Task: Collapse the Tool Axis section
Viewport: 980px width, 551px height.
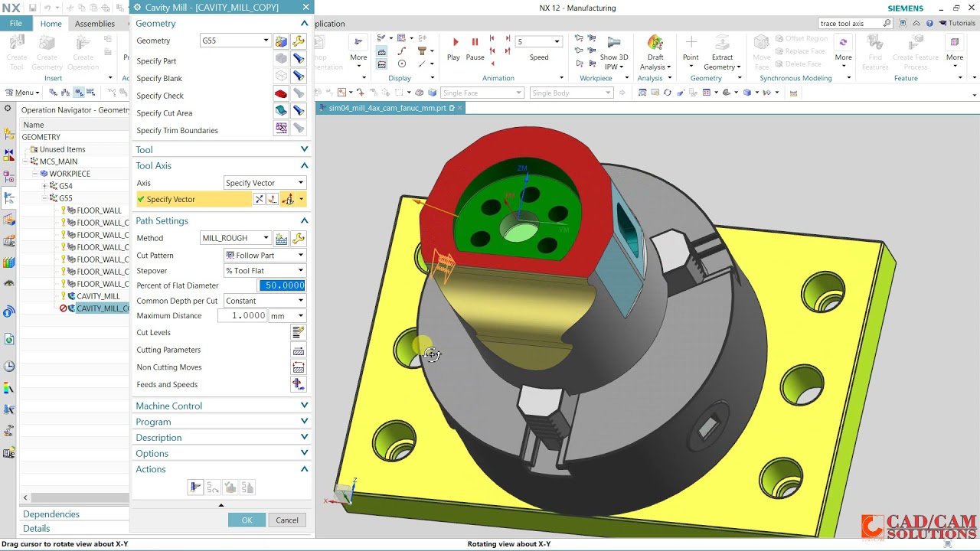Action: click(304, 165)
